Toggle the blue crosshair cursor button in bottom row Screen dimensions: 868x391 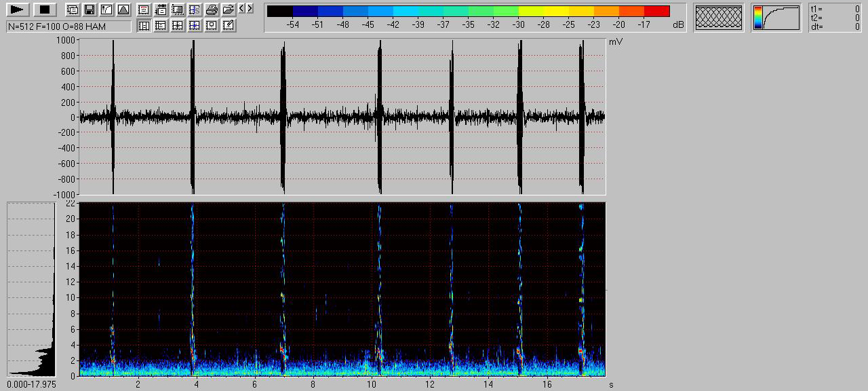(x=195, y=26)
